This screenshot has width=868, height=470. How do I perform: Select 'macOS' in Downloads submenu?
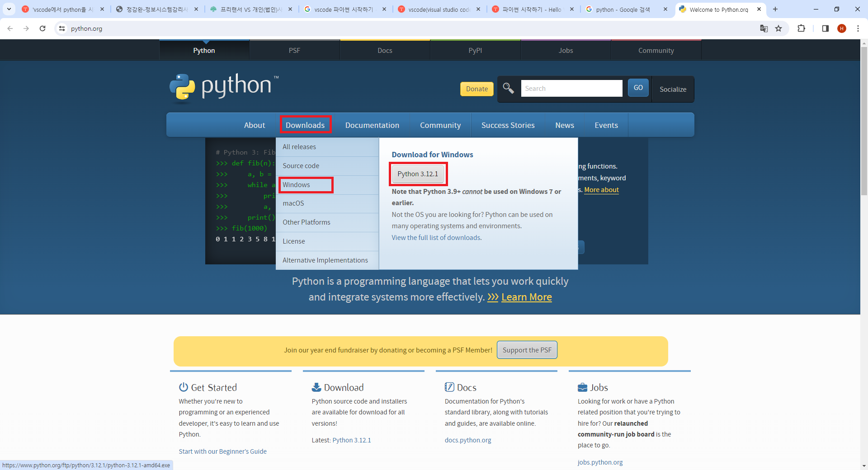[327, 203]
